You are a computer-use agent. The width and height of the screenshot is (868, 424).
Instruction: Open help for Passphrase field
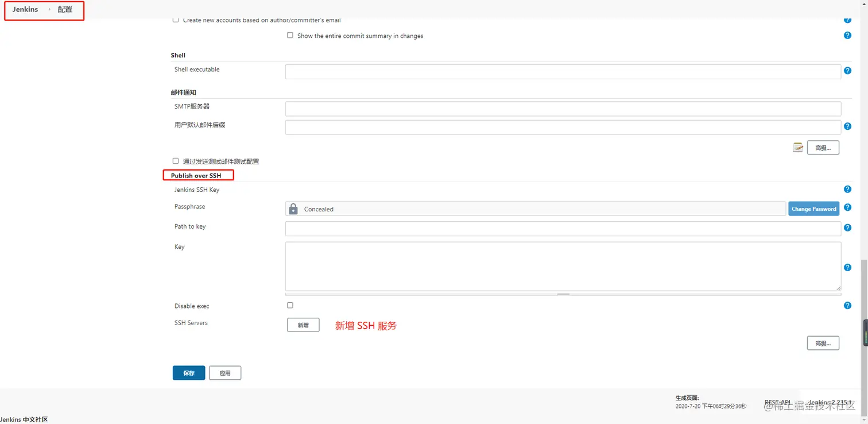click(847, 207)
